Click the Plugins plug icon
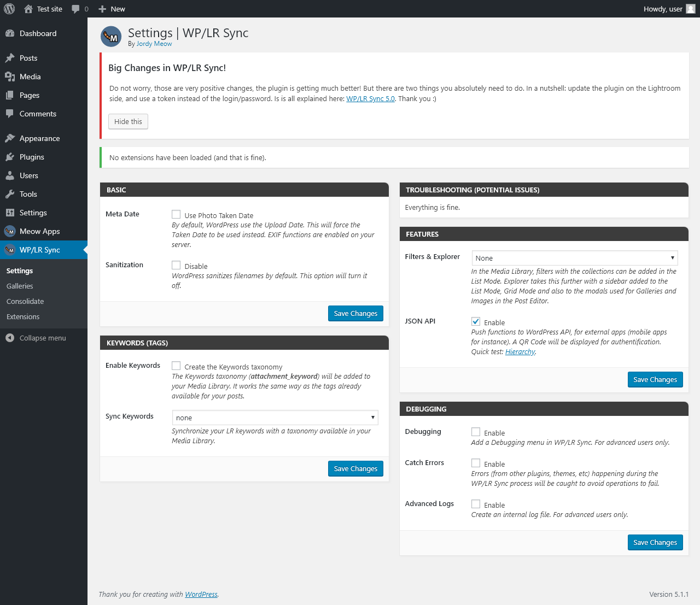The image size is (700, 605). [10, 157]
